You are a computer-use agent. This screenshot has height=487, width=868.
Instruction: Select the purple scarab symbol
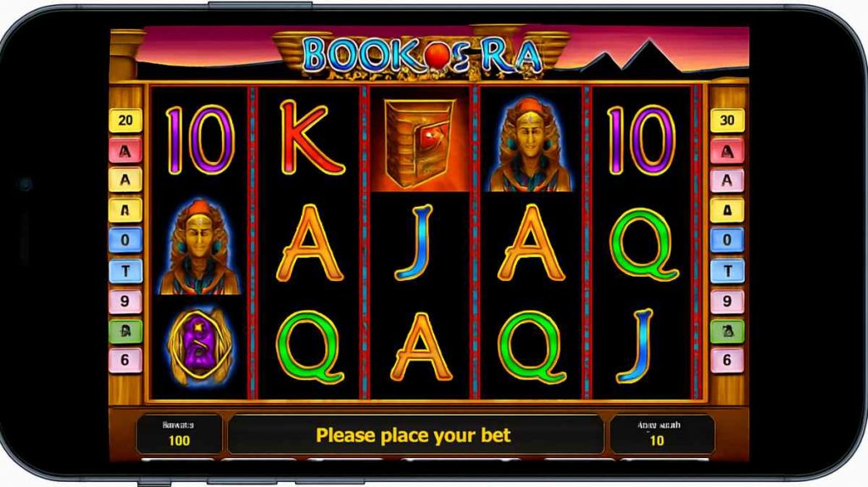coord(200,346)
